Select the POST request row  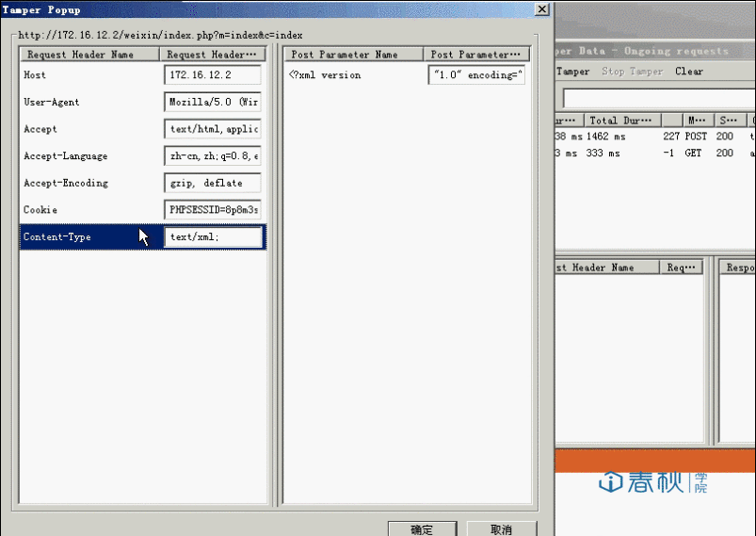[x=650, y=137]
